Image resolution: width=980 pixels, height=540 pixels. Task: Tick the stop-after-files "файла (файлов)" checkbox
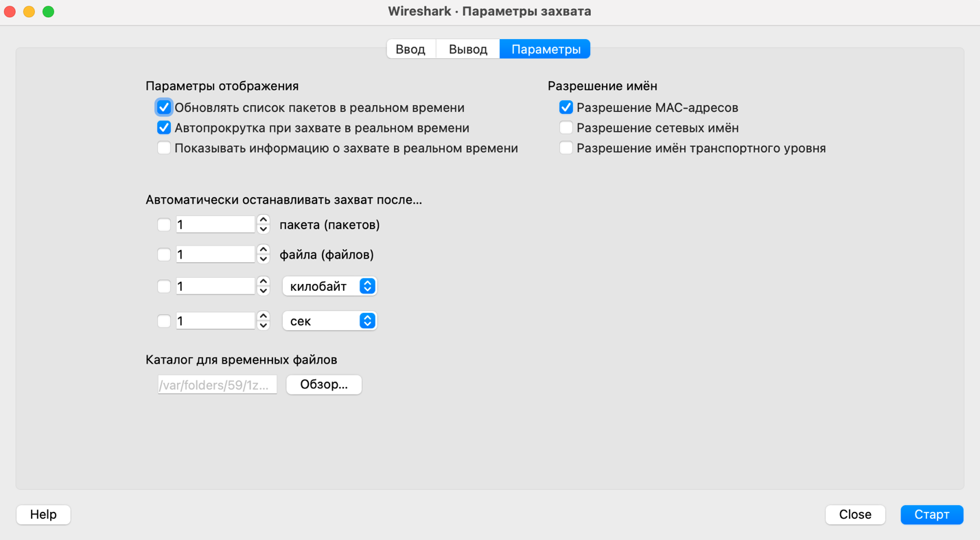(164, 255)
